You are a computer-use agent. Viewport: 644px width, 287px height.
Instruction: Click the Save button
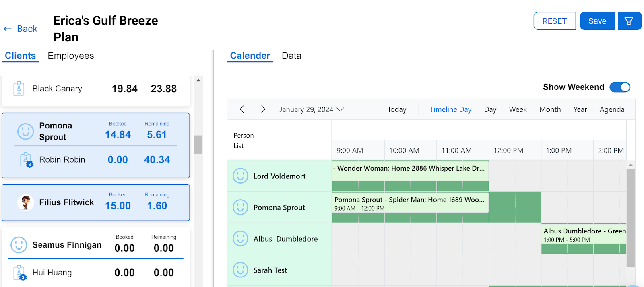coord(597,21)
